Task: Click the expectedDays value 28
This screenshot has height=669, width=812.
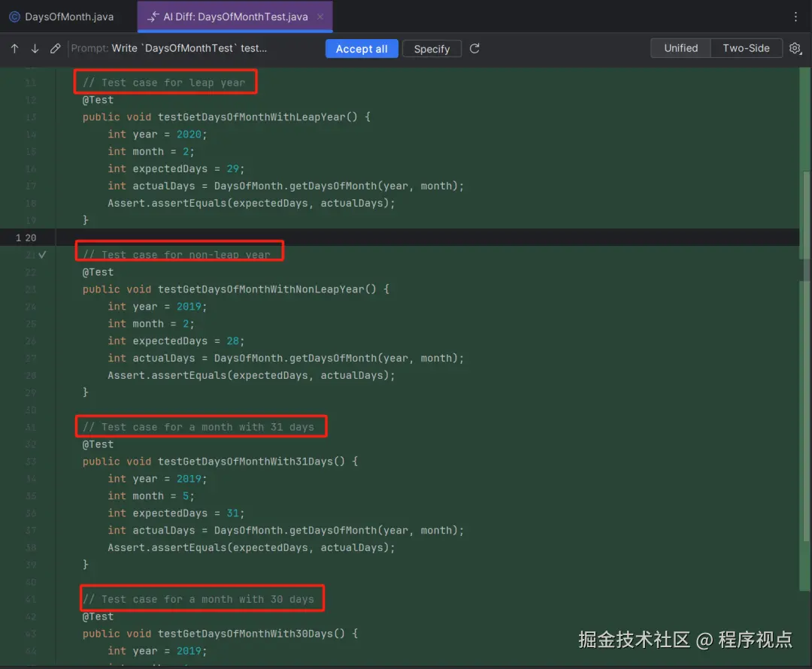Action: click(x=232, y=341)
